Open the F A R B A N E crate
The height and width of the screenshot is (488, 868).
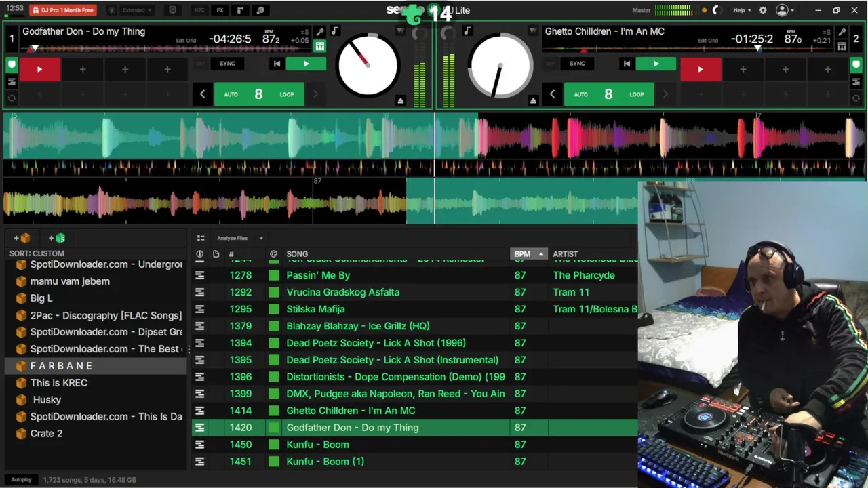(x=95, y=366)
